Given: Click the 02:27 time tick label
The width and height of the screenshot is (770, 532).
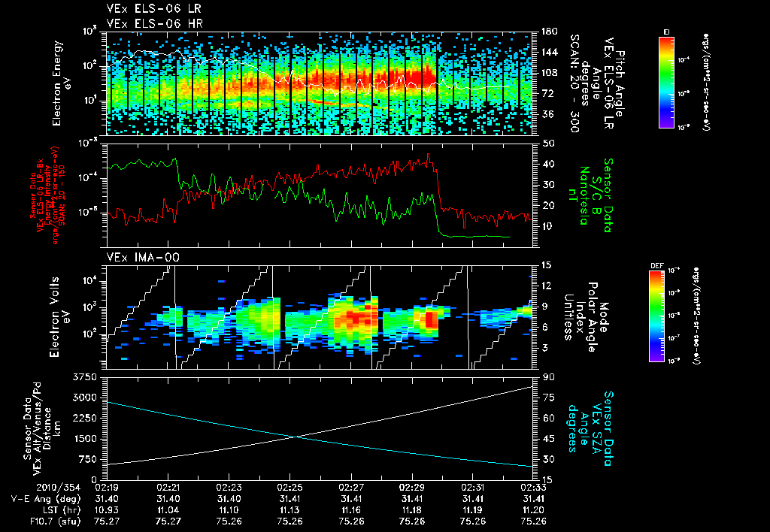Looking at the screenshot, I should (x=350, y=488).
